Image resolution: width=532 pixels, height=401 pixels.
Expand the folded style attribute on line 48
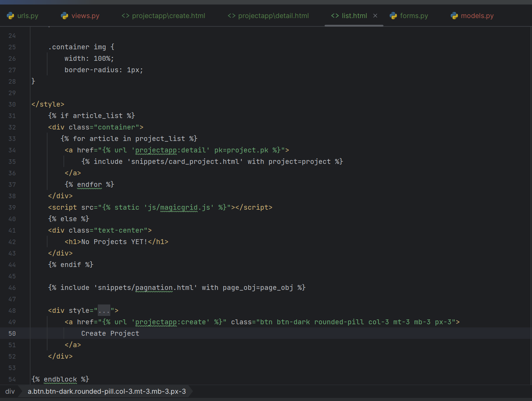pos(104,310)
